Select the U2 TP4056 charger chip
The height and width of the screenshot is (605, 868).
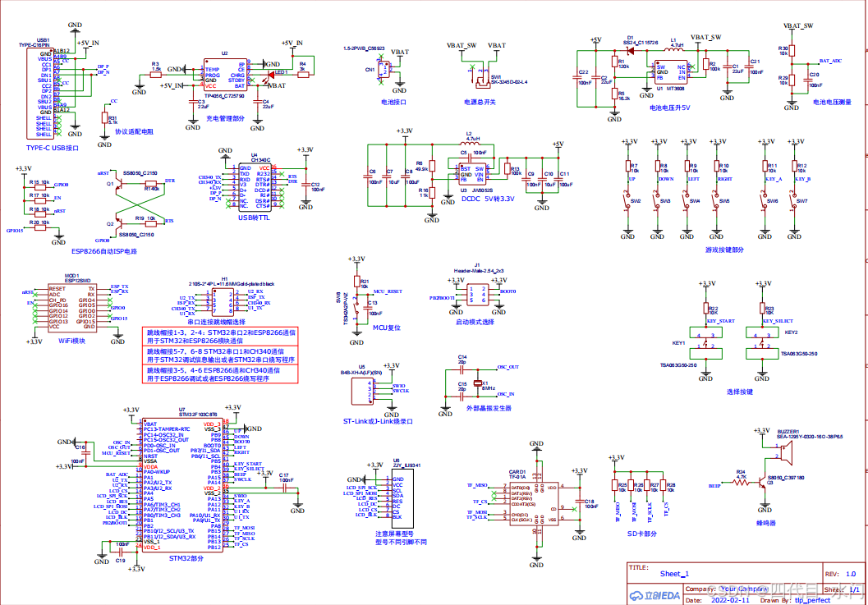click(x=225, y=76)
